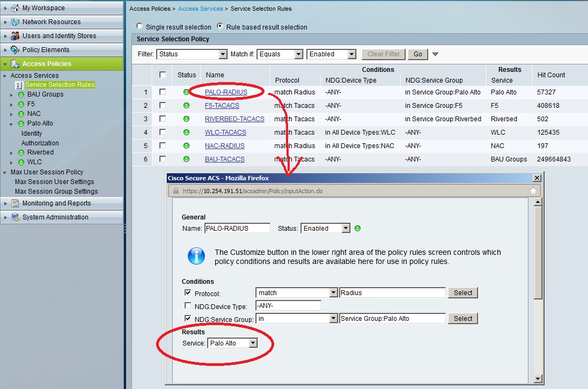Open the Protocol match operator dropdown
The width and height of the screenshot is (588, 389).
(x=297, y=292)
